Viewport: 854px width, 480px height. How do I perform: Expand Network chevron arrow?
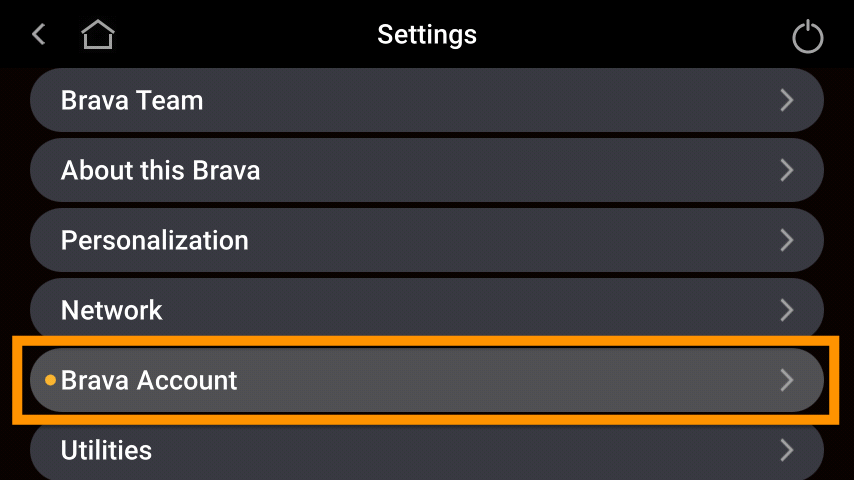786,310
